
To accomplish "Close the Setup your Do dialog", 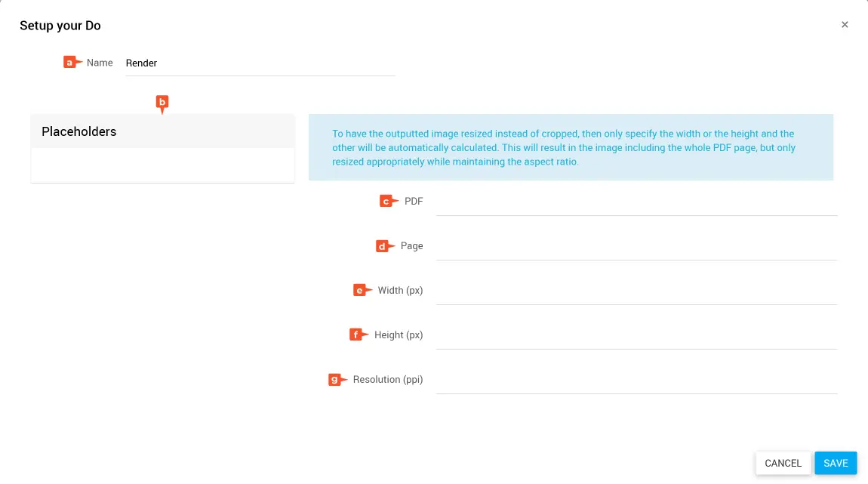I will pyautogui.click(x=845, y=25).
